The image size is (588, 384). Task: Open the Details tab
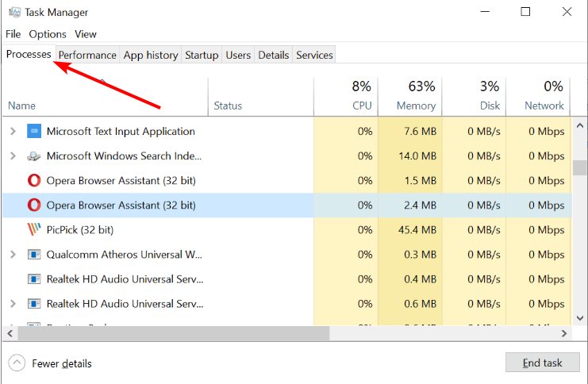[x=274, y=55]
